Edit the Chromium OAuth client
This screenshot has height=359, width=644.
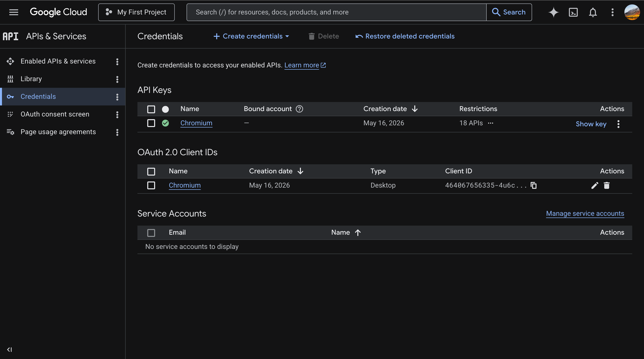595,185
